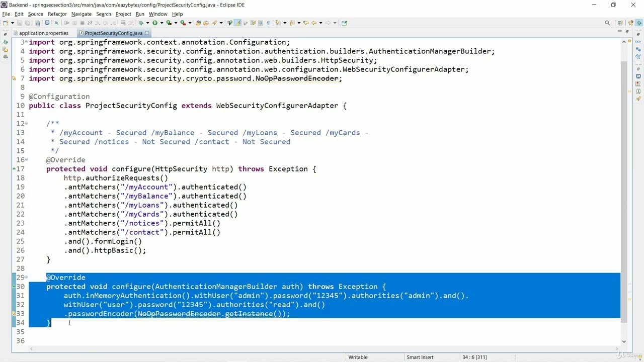The height and width of the screenshot is (362, 644).
Task: Click the Save All toolbar icon
Action: click(x=27, y=23)
